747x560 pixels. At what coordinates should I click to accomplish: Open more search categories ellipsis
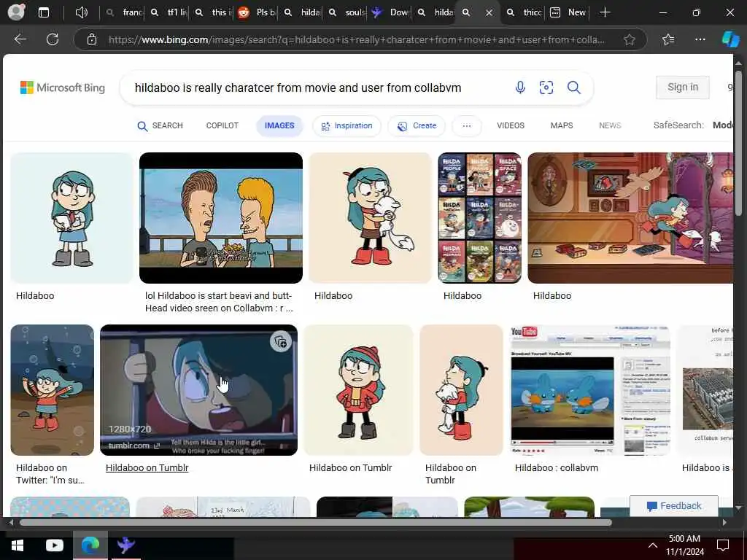coord(467,125)
